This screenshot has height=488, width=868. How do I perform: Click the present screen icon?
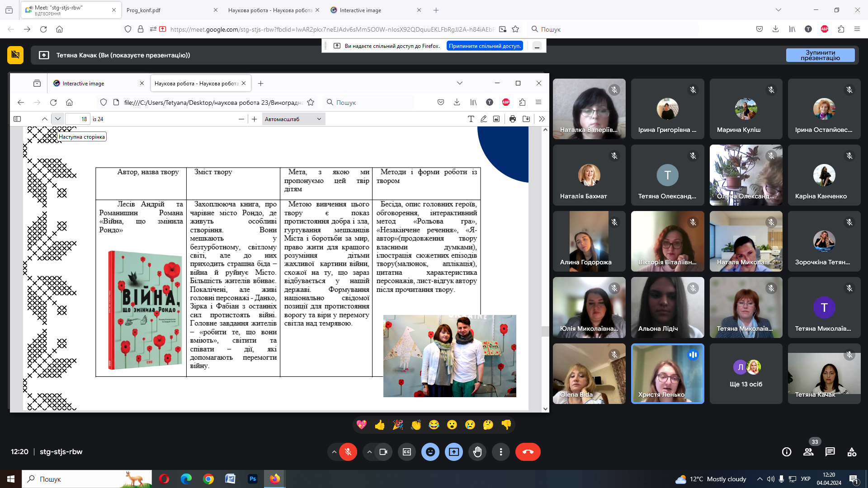pos(454,452)
